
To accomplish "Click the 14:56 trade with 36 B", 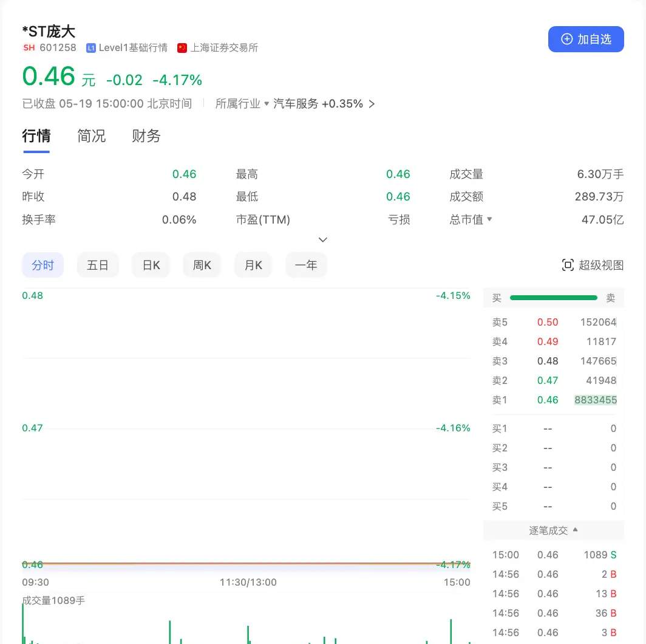I will point(554,613).
